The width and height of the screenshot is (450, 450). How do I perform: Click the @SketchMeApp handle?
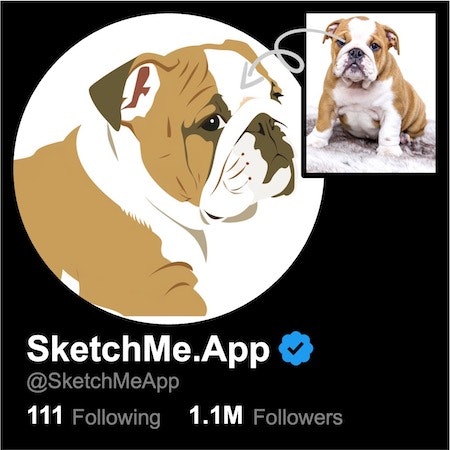103,382
